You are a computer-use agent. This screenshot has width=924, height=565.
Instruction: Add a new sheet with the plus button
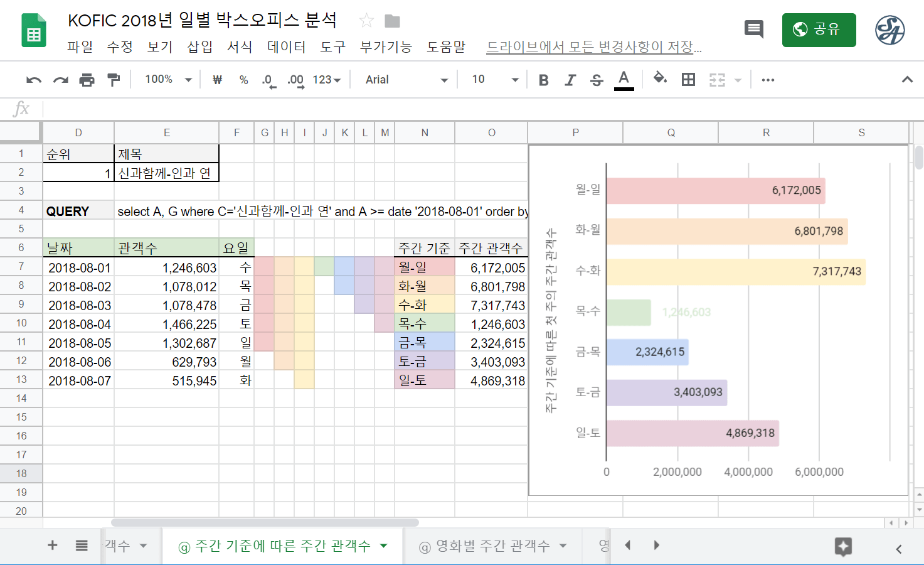(52, 546)
